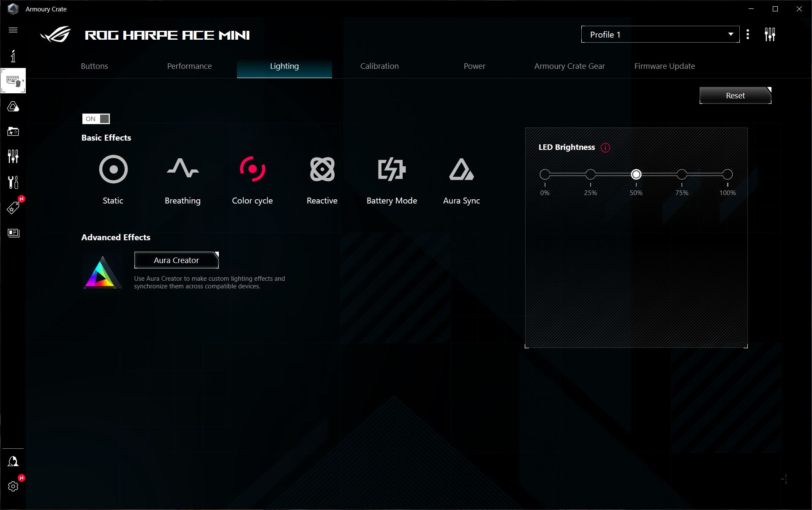The width and height of the screenshot is (812, 510).
Task: Select the Device keyboard-and-mouse sidebar icon
Action: click(13, 80)
